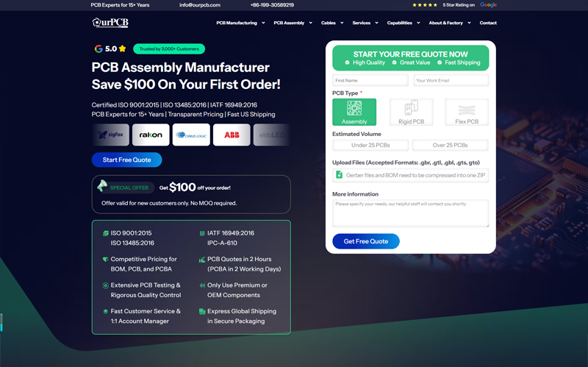The width and height of the screenshot is (588, 367).
Task: Click the yellow star beside 5.0
Action: 122,49
